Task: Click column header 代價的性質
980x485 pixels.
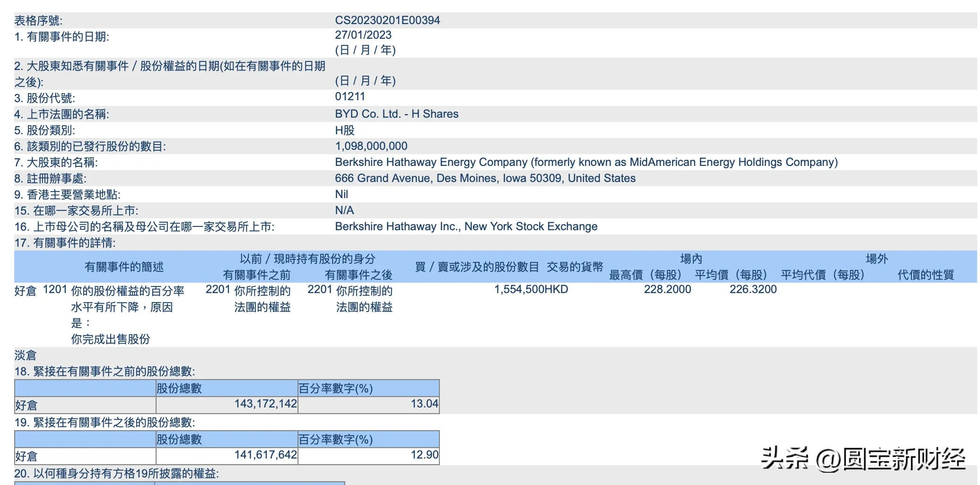Action: click(x=926, y=275)
